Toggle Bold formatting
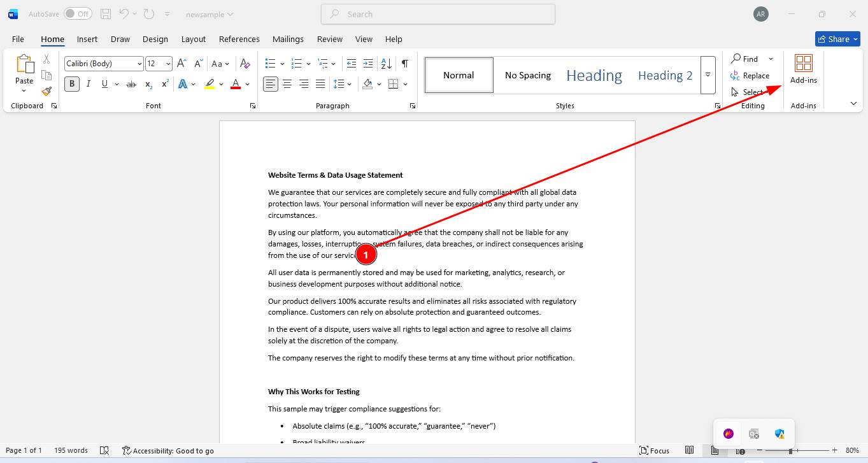The image size is (868, 463). (x=72, y=84)
